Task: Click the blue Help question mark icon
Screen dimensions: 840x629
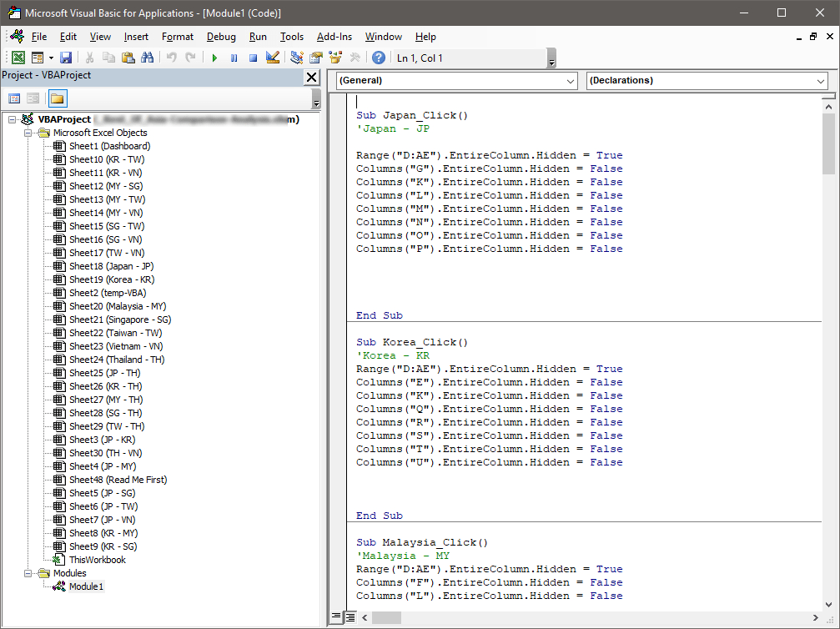Action: point(379,58)
